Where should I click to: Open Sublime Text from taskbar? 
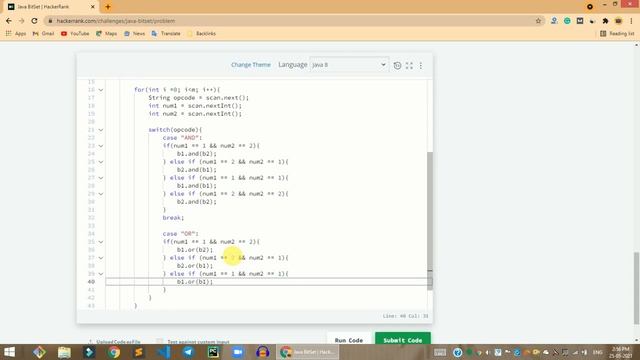click(x=139, y=352)
